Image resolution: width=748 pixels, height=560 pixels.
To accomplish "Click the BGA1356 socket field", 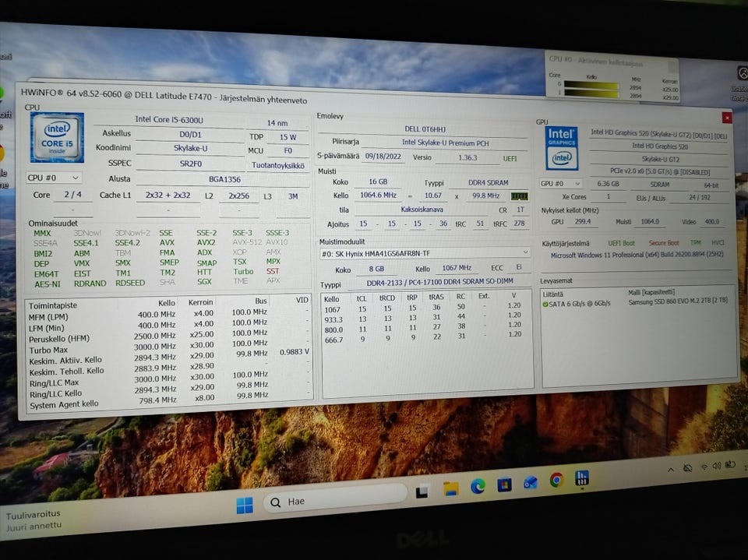I will coord(224,179).
